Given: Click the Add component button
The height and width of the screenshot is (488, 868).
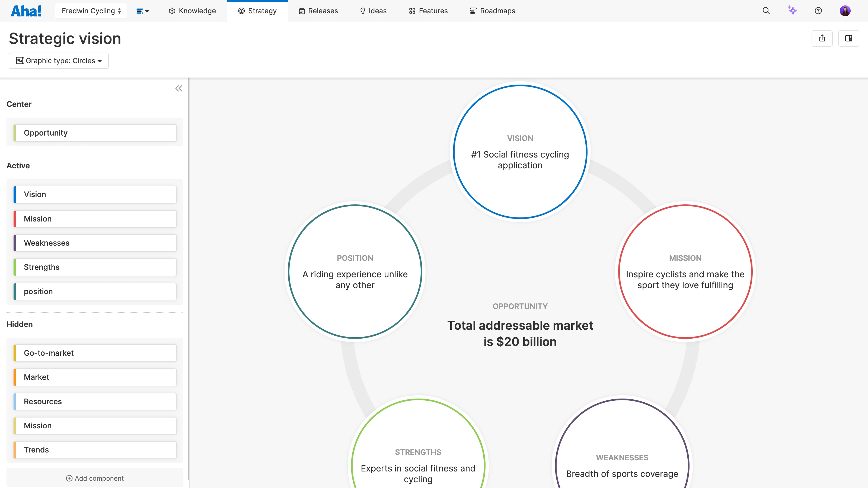Looking at the screenshot, I should coord(95,478).
